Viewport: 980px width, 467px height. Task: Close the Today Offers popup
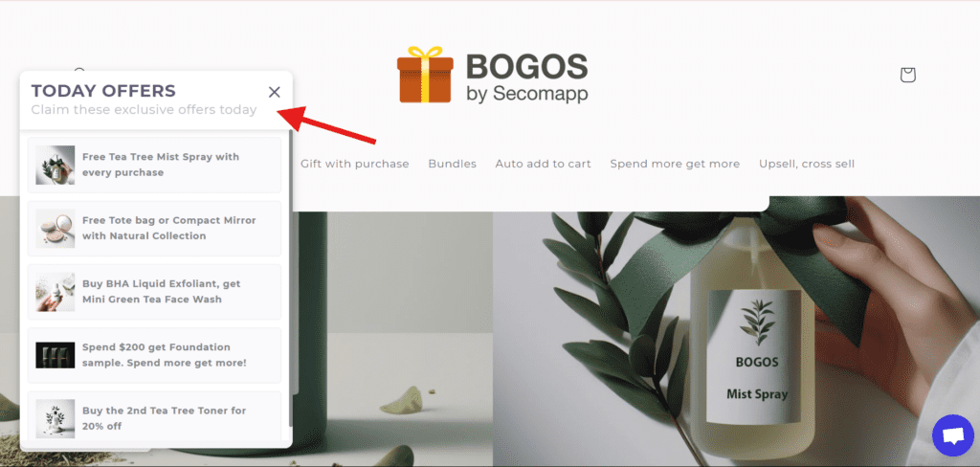(x=275, y=92)
